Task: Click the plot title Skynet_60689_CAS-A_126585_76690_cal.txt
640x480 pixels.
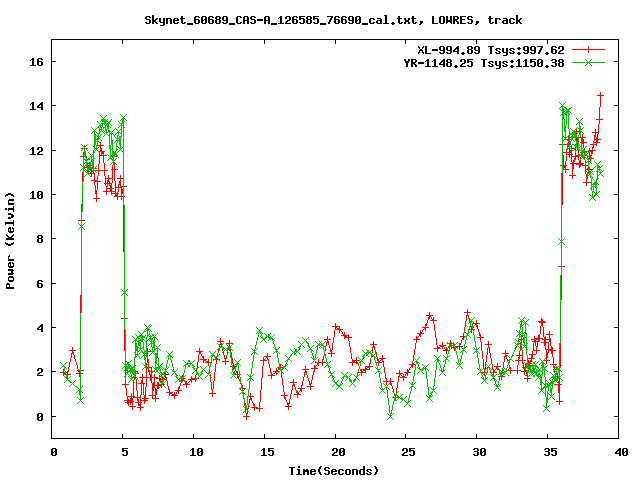Action: coord(281,20)
